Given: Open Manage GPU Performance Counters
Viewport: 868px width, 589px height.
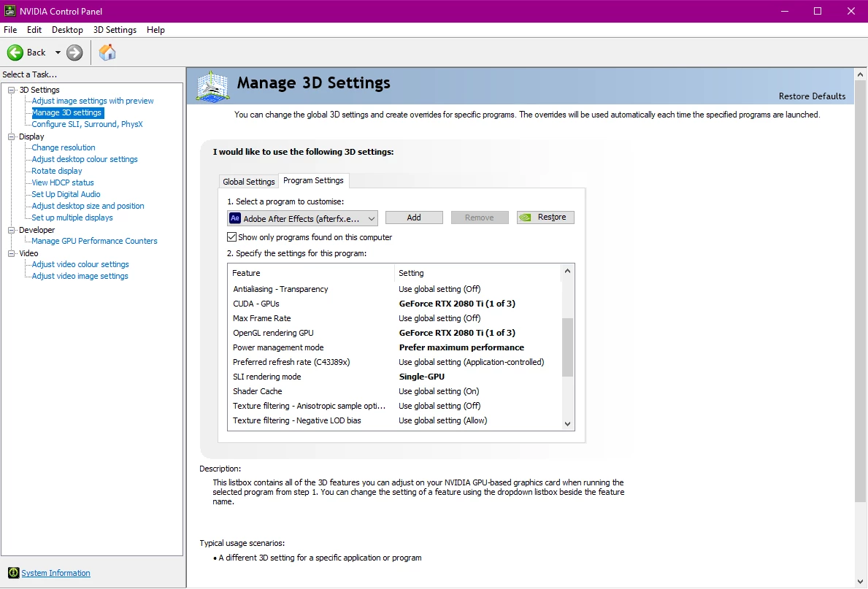Looking at the screenshot, I should point(94,241).
